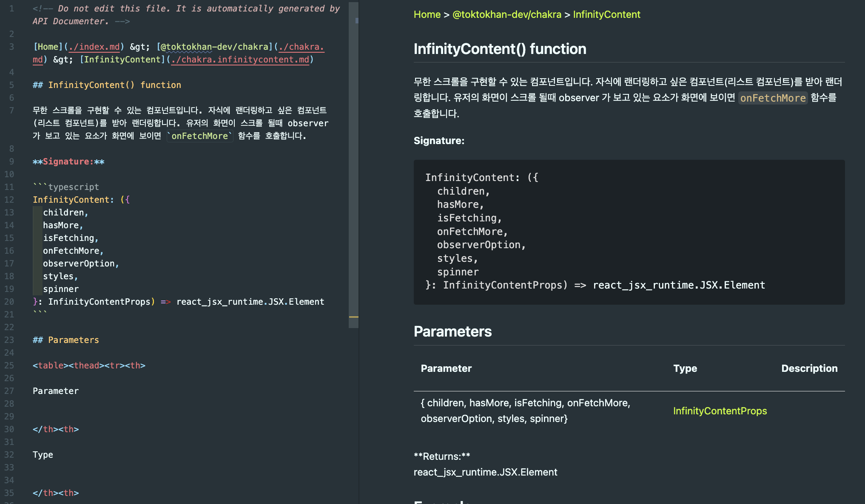Click the 'Description' table header
This screenshot has width=865, height=504.
809,368
